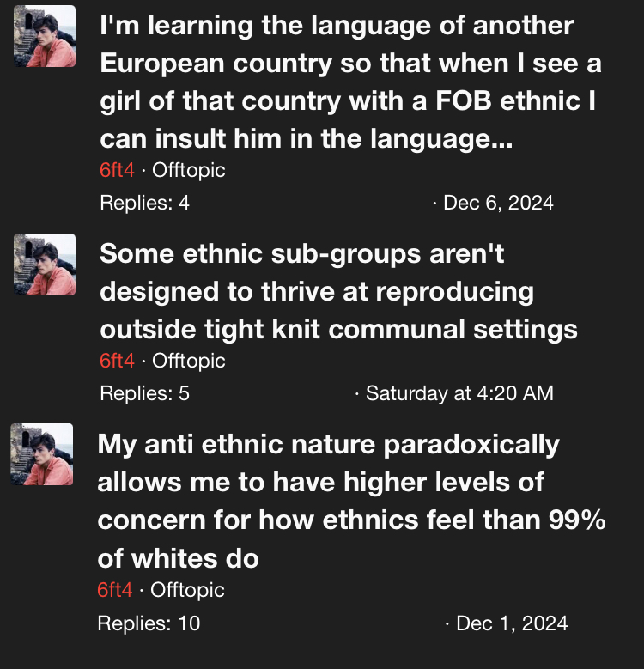Click username 6ft4 under the sub-groups thread

(117, 361)
